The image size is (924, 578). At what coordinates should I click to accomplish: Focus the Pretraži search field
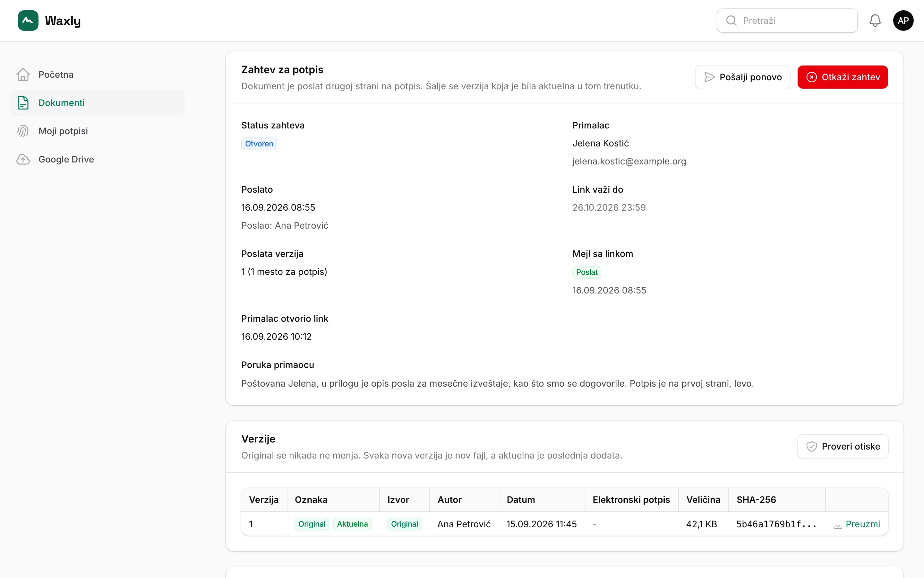point(787,21)
